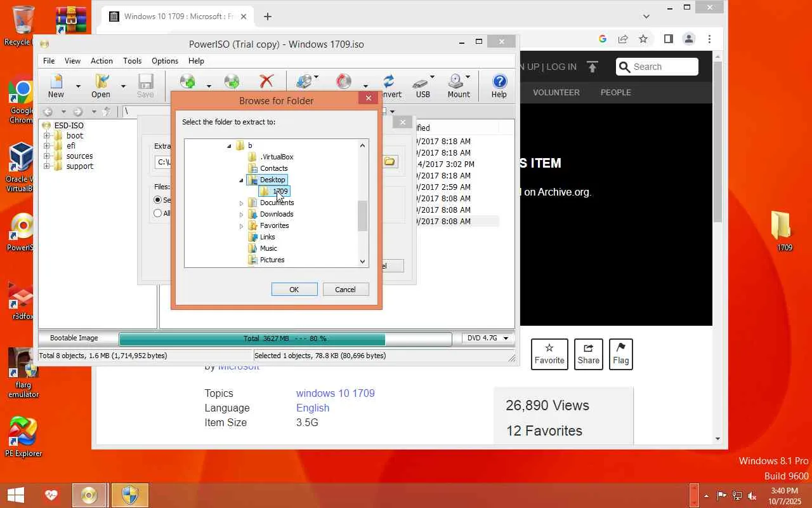Click the PE Explorer desktop icon
Viewport: 812px width, 508px height.
tap(23, 437)
